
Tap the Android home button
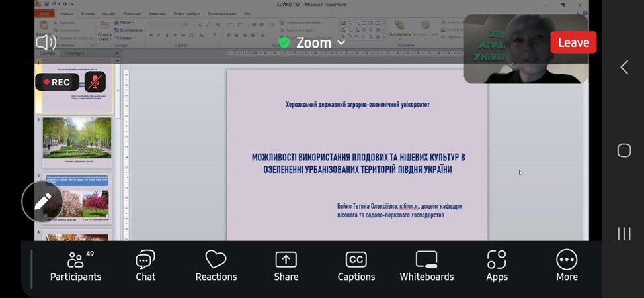point(624,150)
